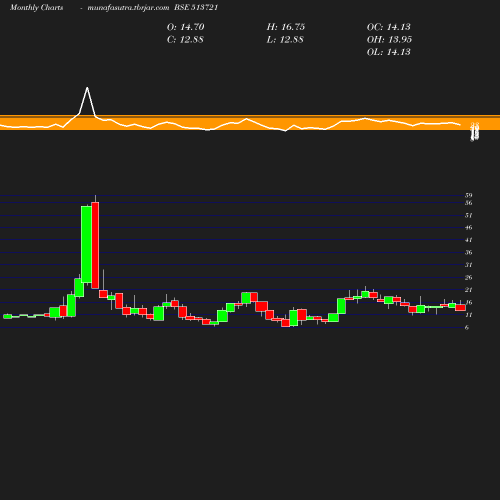Click the 46 price axis label

469,228
